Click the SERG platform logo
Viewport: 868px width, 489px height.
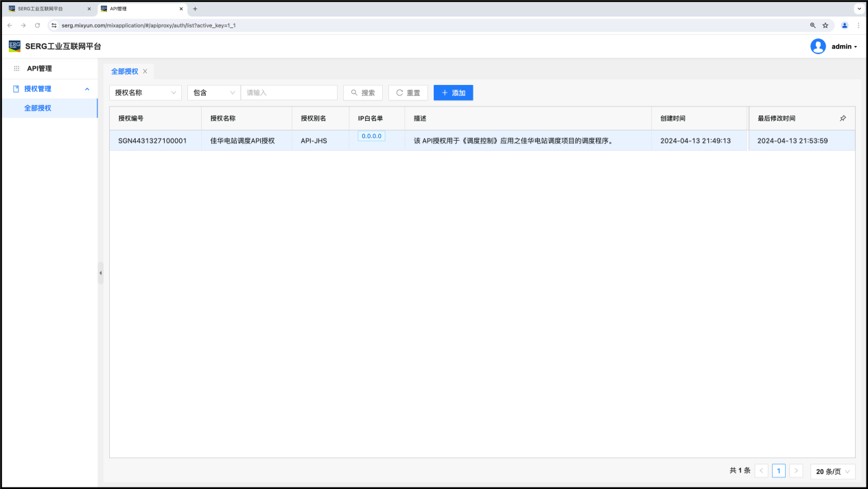point(14,46)
